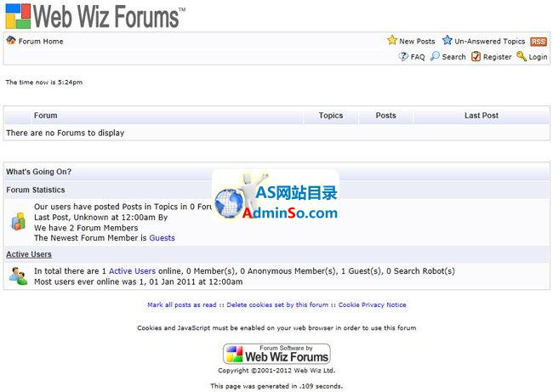Click 'The time now is 5:24pm' text
Viewport: 553px width, 392px height.
[44, 82]
